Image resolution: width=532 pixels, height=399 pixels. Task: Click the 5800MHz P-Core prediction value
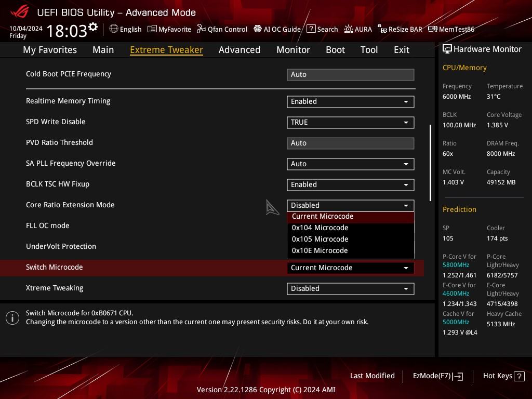pos(456,265)
